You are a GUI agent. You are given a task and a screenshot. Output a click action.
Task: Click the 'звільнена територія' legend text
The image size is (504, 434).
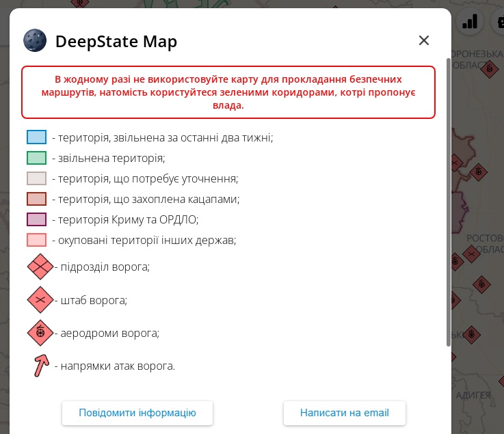click(x=111, y=158)
